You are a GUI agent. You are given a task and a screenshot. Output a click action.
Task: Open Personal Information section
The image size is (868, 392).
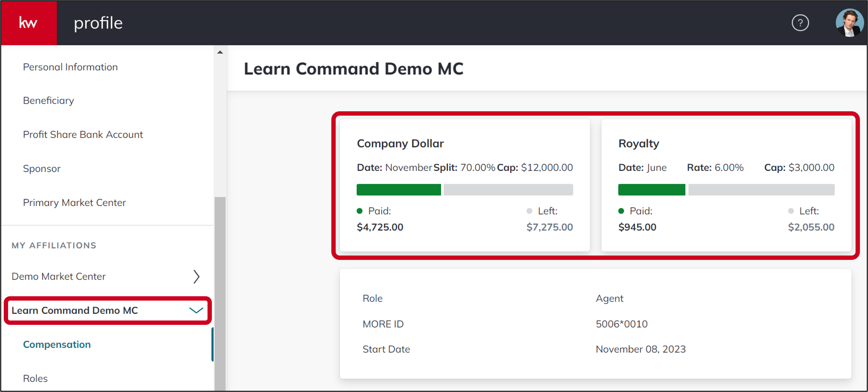coord(70,67)
